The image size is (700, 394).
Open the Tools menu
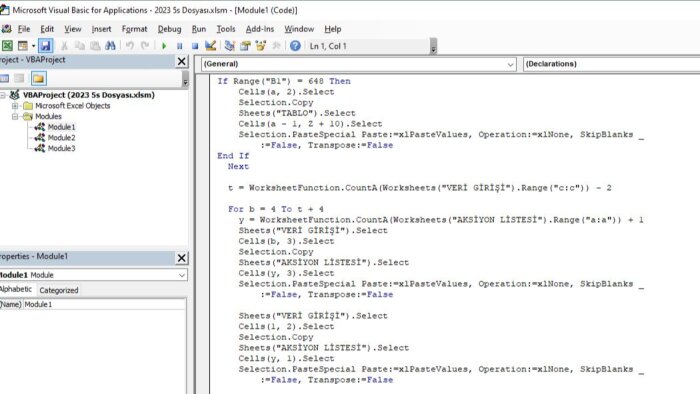226,29
